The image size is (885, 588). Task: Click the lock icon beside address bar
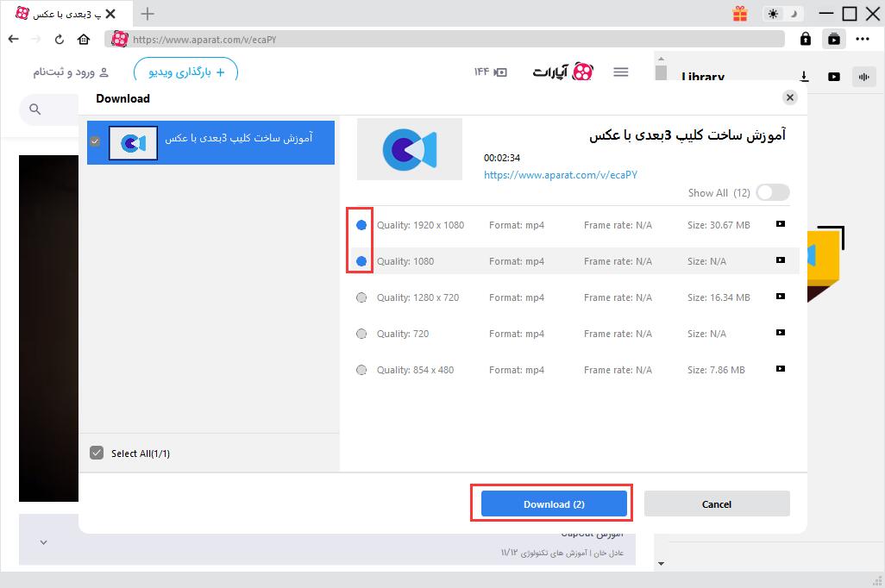click(805, 39)
